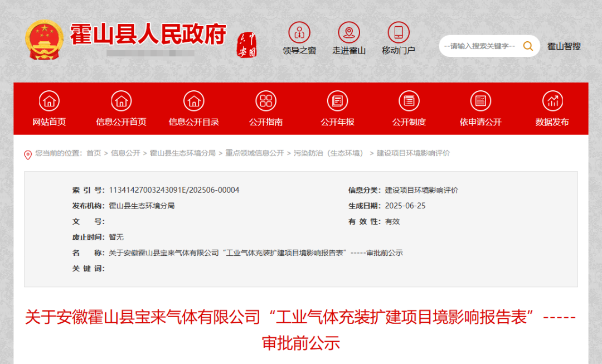Select the 信息公开目录 menu label
Image resolution: width=602 pixels, height=364 pixels.
[194, 122]
